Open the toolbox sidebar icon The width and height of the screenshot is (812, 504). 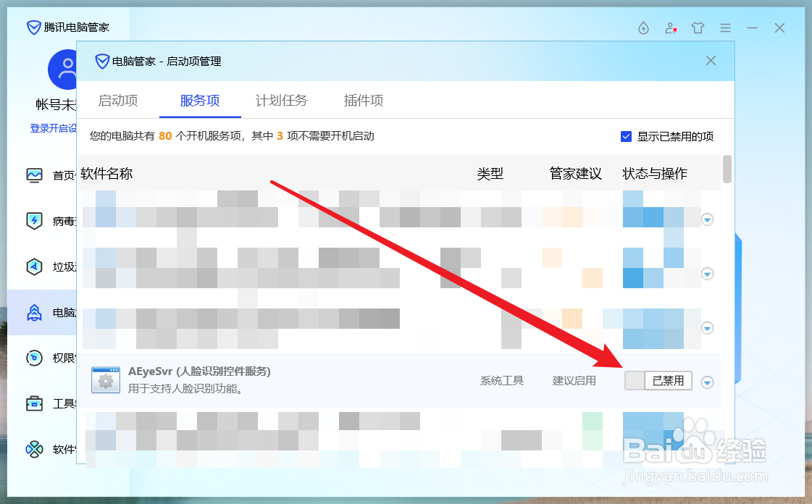click(x=34, y=403)
